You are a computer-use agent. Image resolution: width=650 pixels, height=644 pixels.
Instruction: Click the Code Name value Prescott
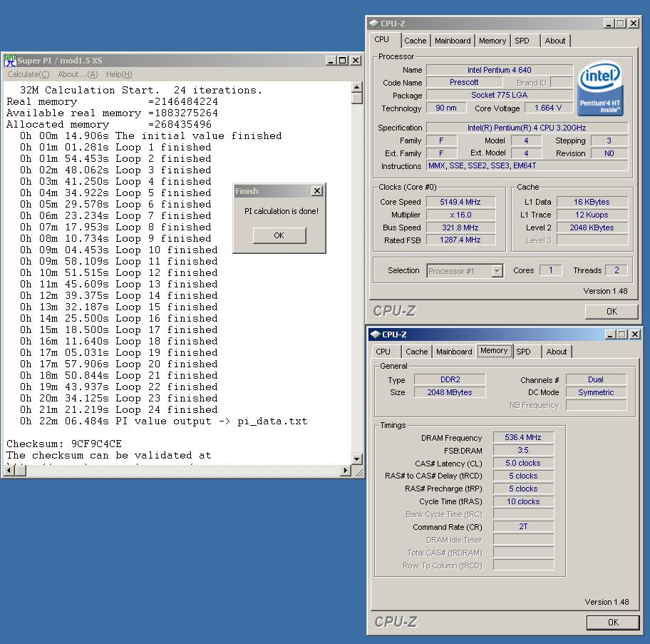pos(464,82)
